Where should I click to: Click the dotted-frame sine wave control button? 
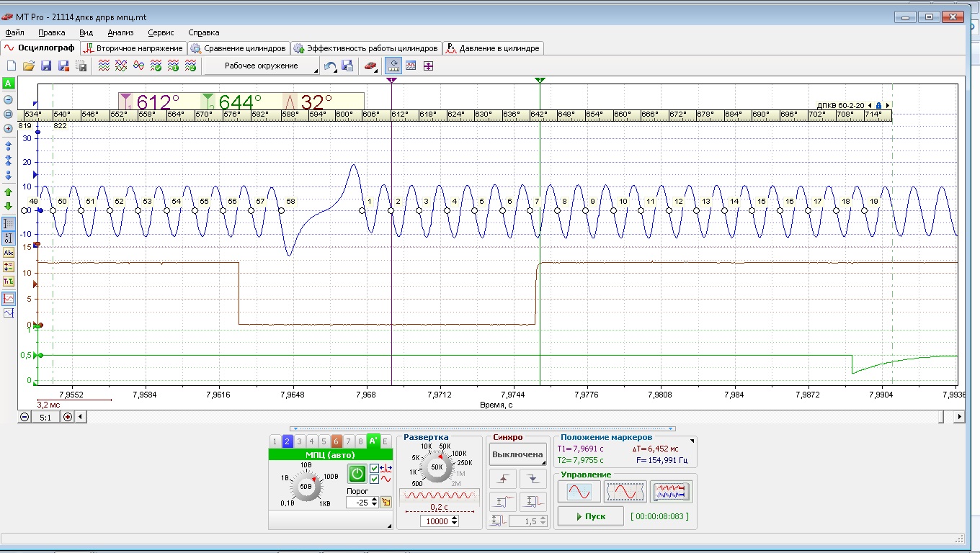click(625, 491)
